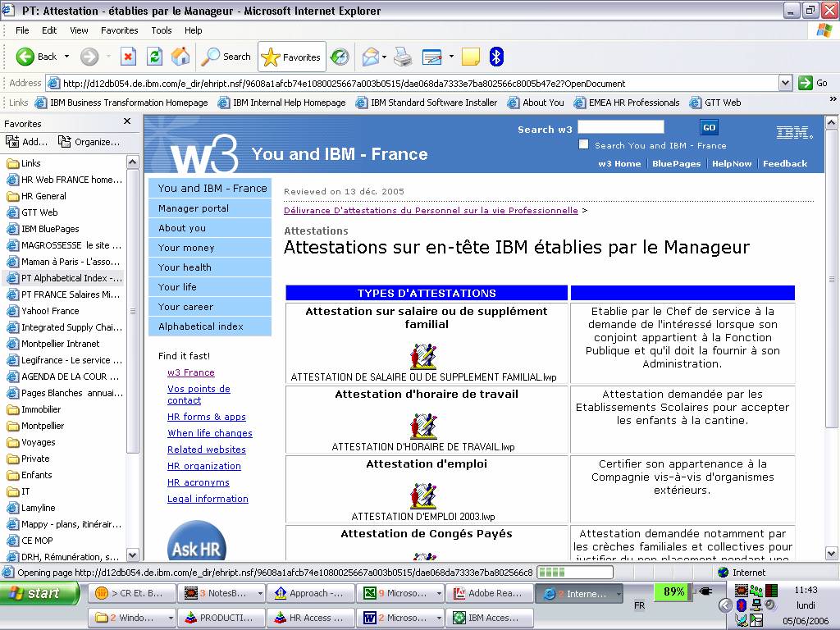Viewport: 840px width, 630px height.
Task: Open the File menu
Action: 22,30
